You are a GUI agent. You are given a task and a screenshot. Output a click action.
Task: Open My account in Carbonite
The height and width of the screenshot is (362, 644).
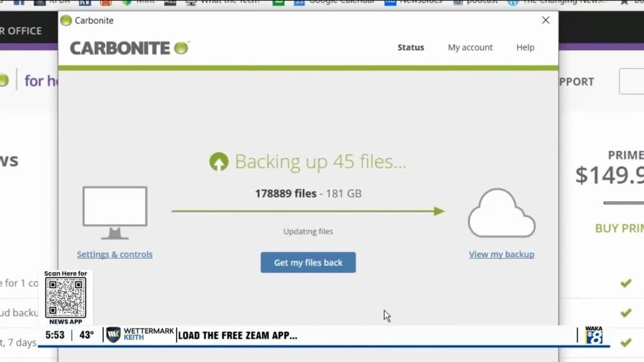click(470, 47)
